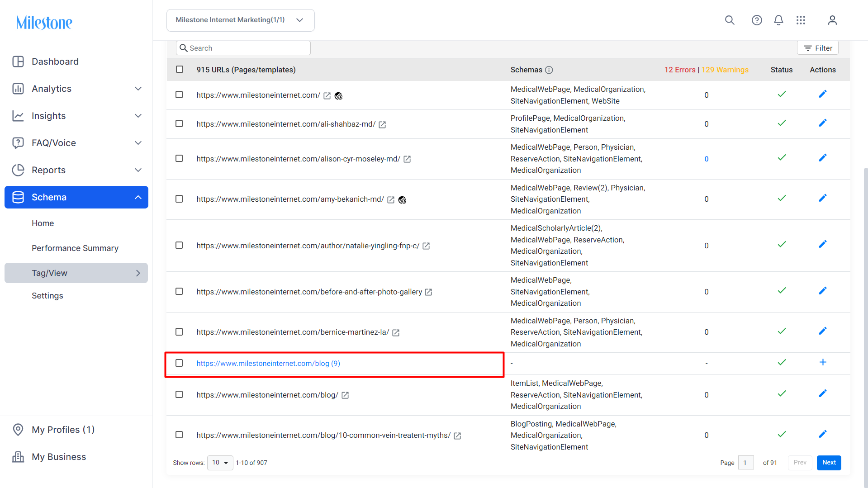Open /blog/ URL external link icon
This screenshot has width=868, height=488.
coord(345,396)
